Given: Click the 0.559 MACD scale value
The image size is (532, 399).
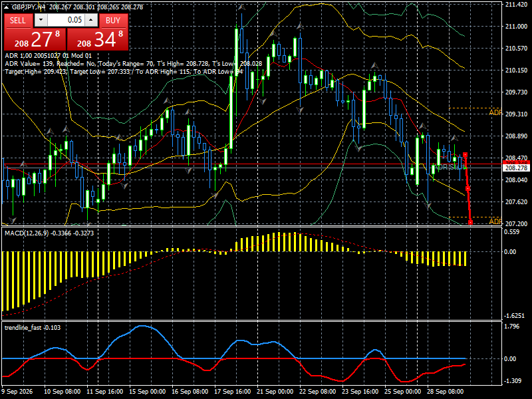Looking at the screenshot, I should (x=512, y=232).
